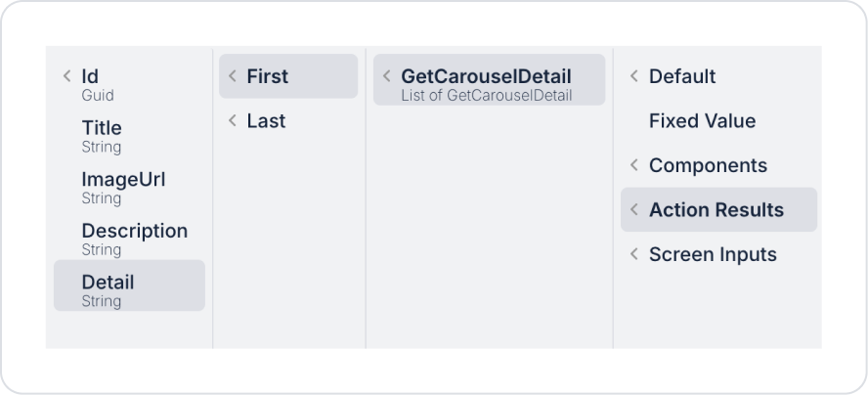
Task: Click the chevron next to Components
Action: point(634,165)
